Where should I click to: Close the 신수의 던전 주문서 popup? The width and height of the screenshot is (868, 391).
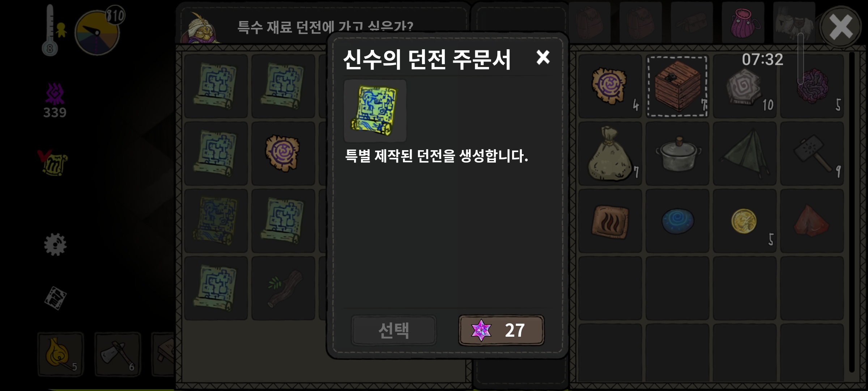(543, 57)
